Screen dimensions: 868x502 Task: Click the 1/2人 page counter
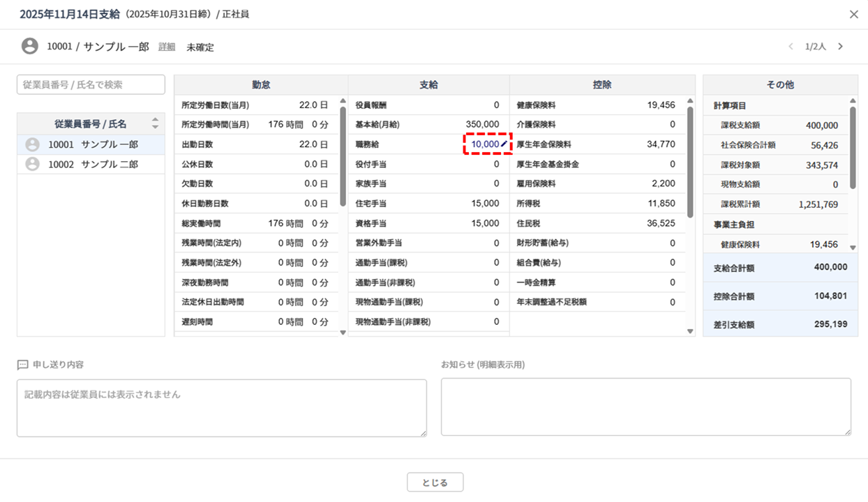point(816,47)
